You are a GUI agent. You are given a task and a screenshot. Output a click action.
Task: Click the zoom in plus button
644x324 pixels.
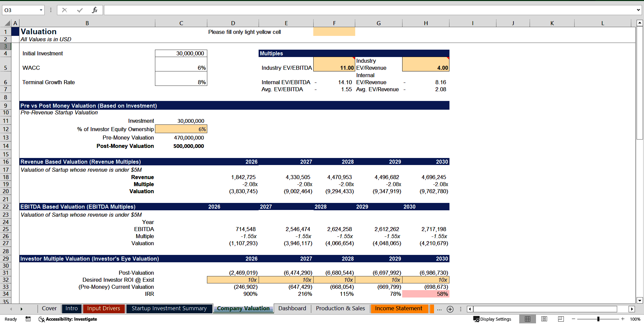(x=623, y=319)
